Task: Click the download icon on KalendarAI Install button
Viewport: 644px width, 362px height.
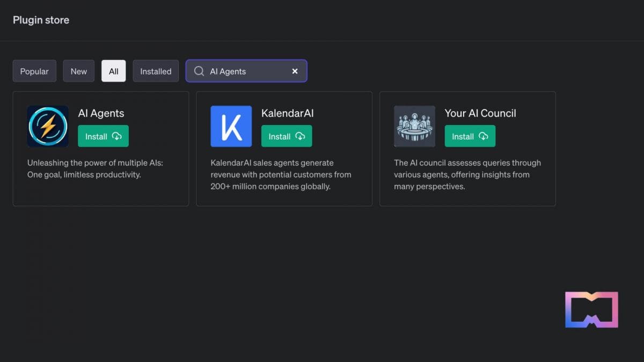Action: pos(301,136)
